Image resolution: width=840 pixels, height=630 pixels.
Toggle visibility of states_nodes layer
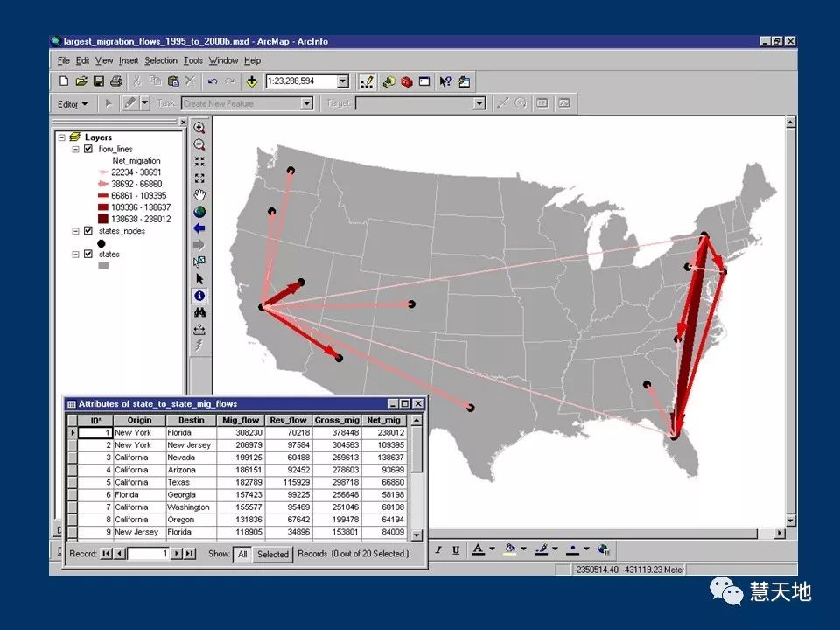88,231
